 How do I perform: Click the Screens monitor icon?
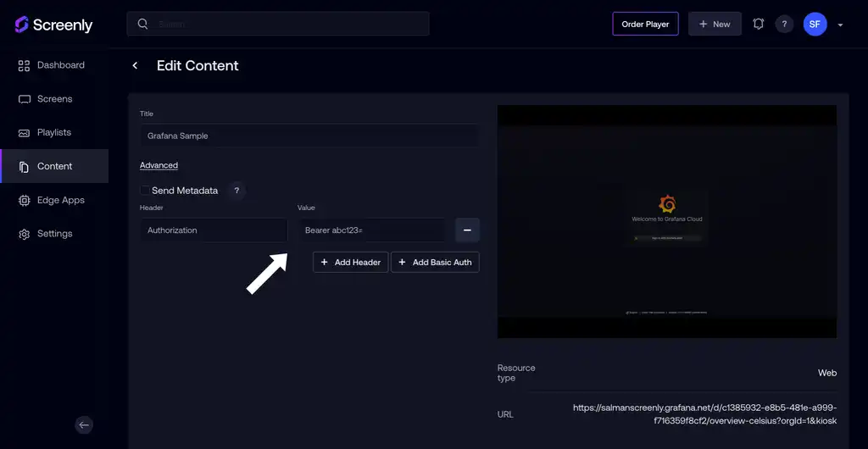click(24, 99)
